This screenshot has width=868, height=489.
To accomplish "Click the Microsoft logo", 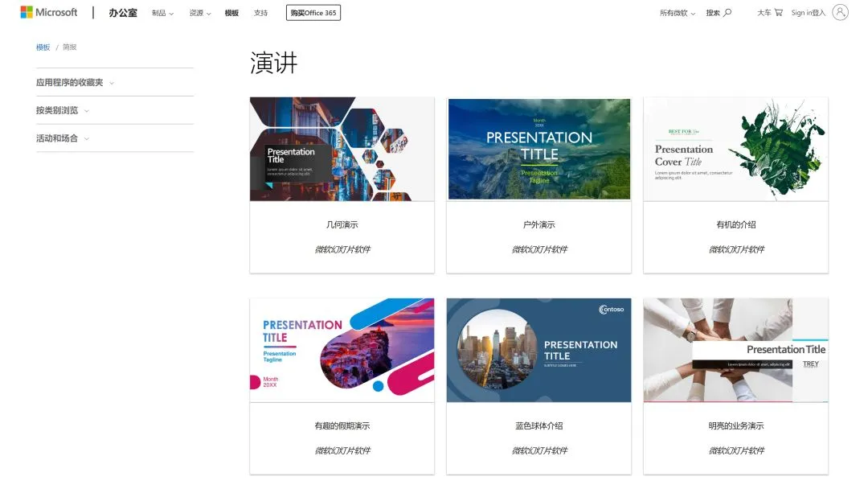I will 49,12.
